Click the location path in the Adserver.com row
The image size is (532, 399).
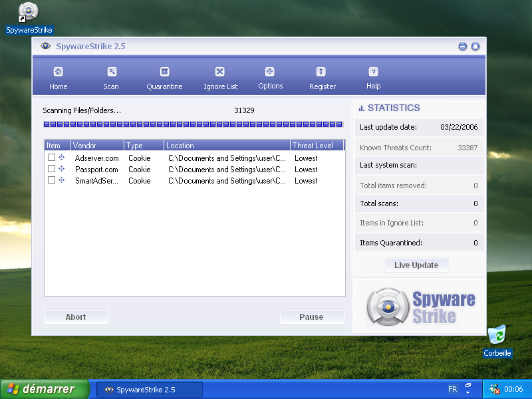point(227,158)
